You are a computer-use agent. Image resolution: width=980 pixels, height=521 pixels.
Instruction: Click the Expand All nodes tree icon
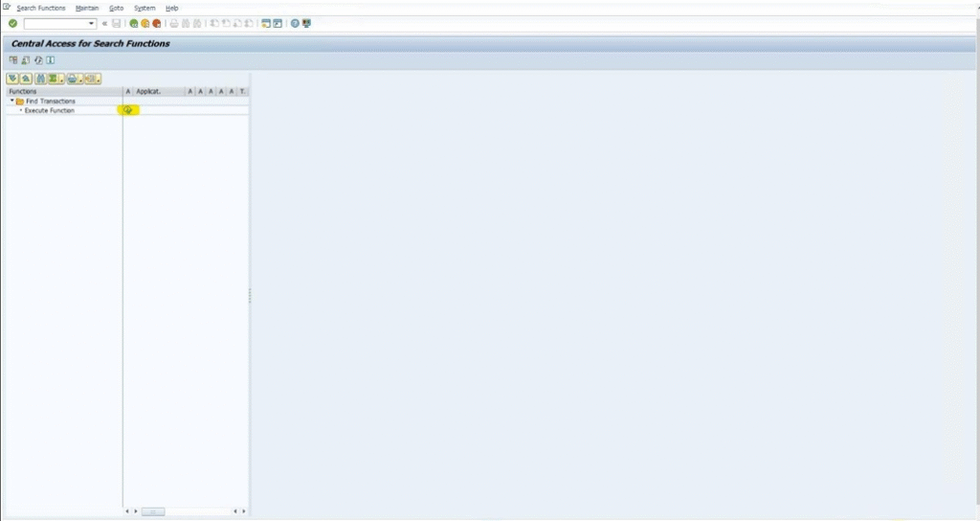tap(12, 79)
